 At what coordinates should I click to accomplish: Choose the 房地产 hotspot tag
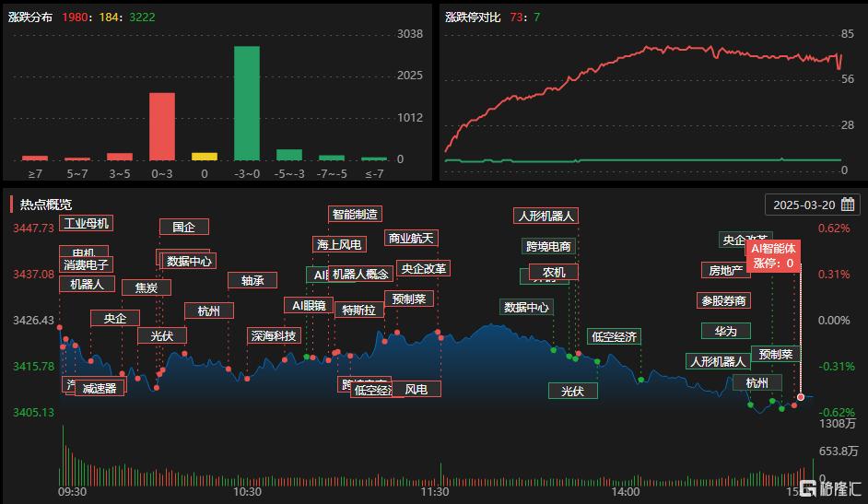coord(725,270)
